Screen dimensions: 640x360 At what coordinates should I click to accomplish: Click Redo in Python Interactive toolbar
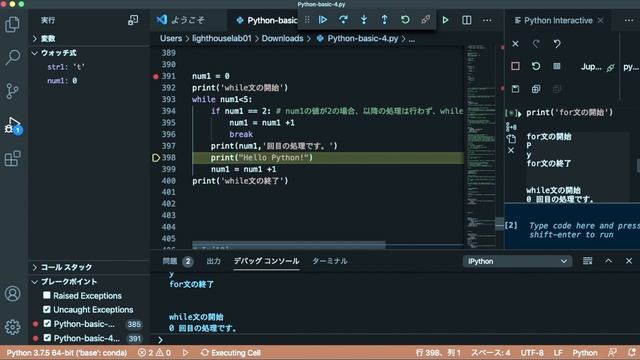click(536, 44)
